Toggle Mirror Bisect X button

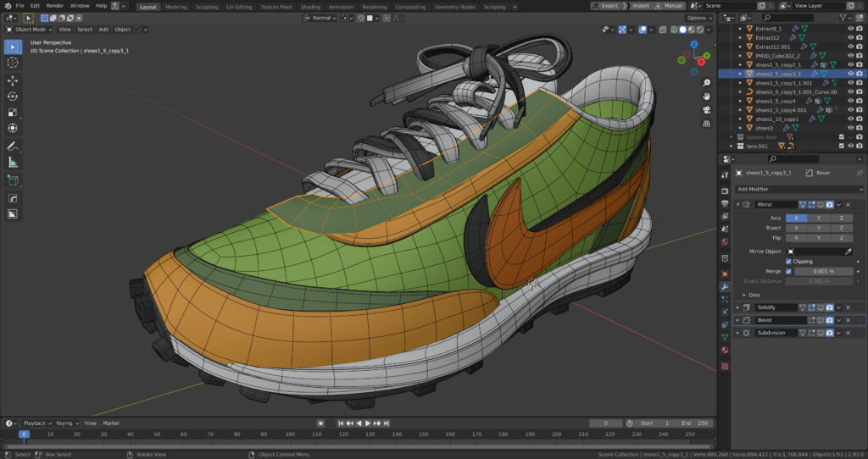(x=797, y=228)
